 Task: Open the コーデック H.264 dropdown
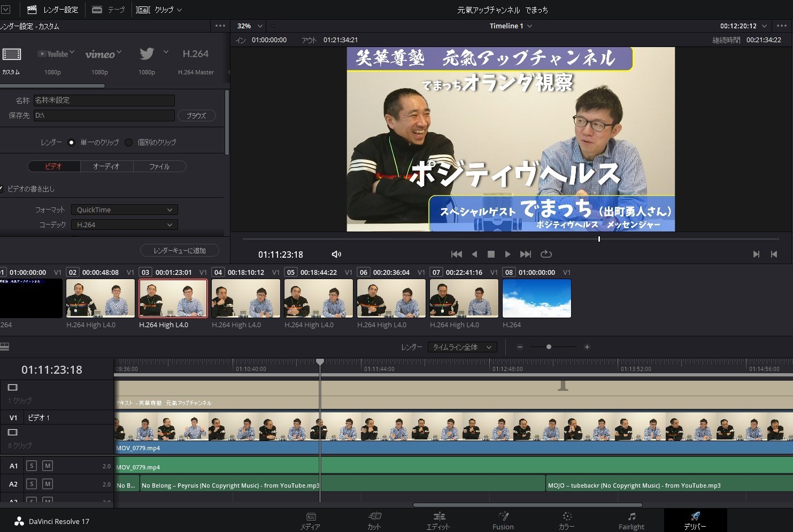pyautogui.click(x=125, y=225)
